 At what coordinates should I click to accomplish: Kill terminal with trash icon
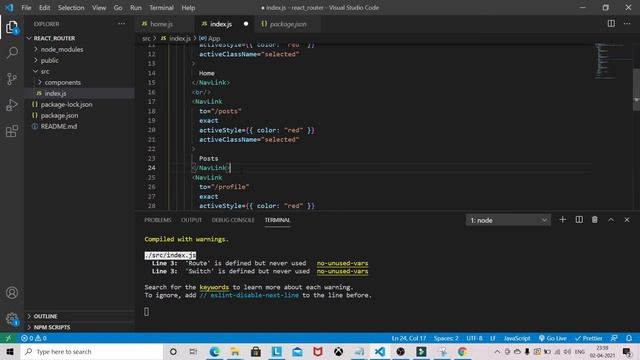point(595,220)
